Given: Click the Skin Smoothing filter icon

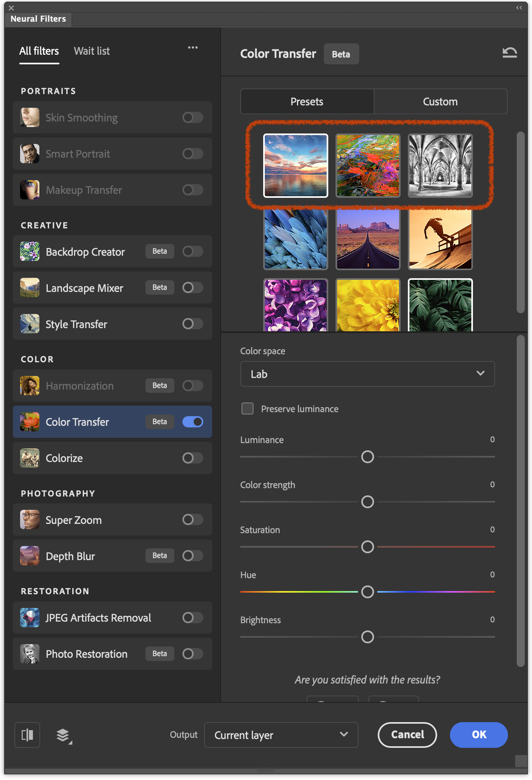Looking at the screenshot, I should [x=30, y=117].
